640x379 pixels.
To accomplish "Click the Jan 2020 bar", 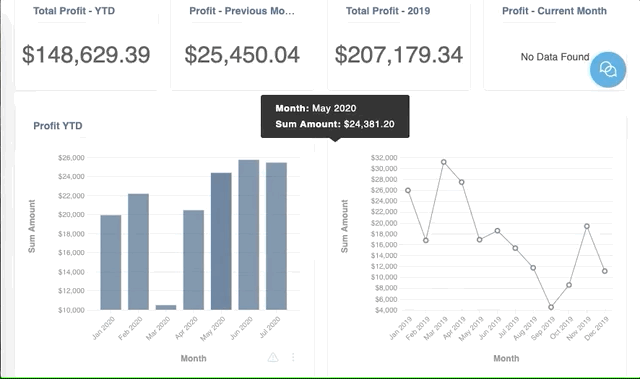I will pos(111,262).
